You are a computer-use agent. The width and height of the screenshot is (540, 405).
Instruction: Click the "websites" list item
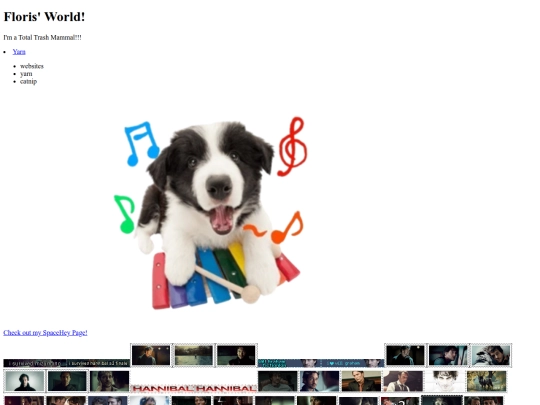click(x=32, y=66)
